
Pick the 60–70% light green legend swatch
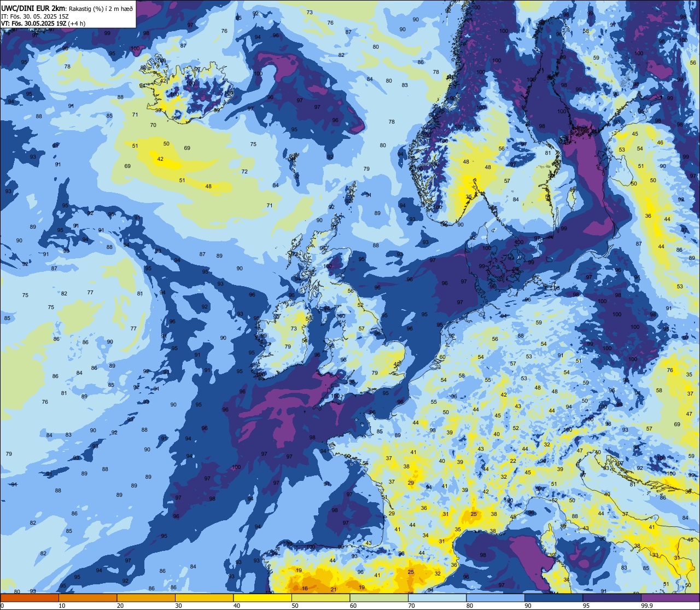pos(378,597)
